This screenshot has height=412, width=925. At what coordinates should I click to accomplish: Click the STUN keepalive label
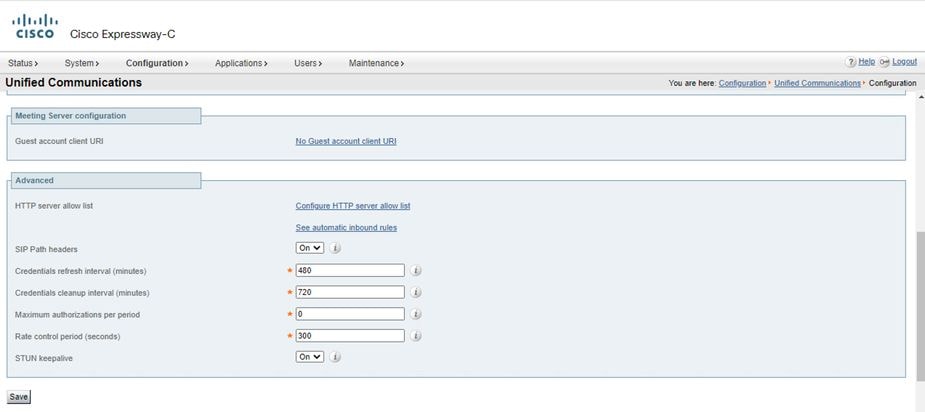[x=44, y=358]
